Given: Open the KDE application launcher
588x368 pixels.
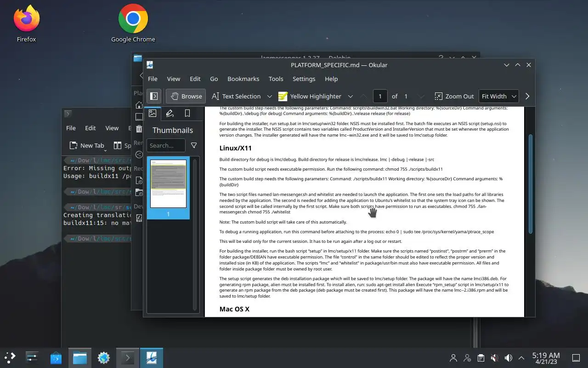Looking at the screenshot, I should coord(10,357).
